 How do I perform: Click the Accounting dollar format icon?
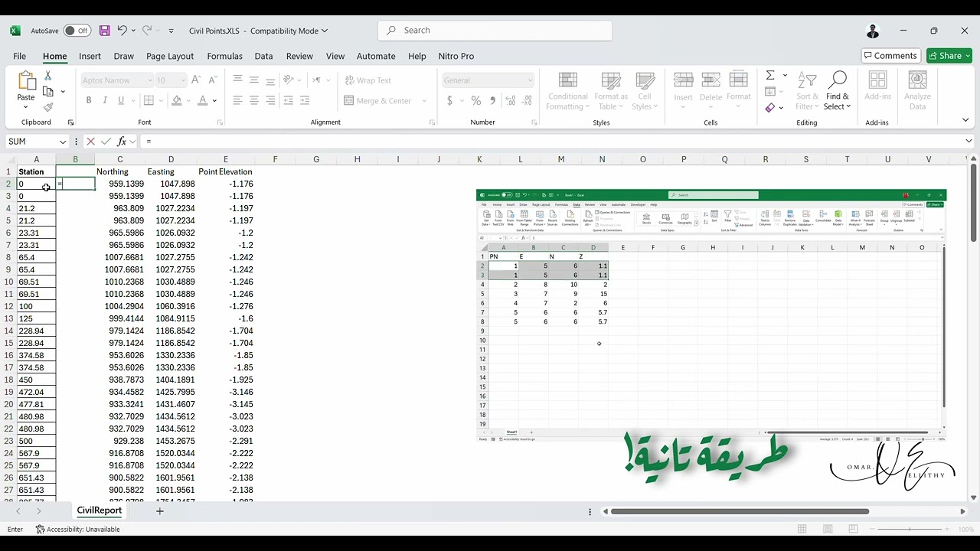tap(449, 100)
